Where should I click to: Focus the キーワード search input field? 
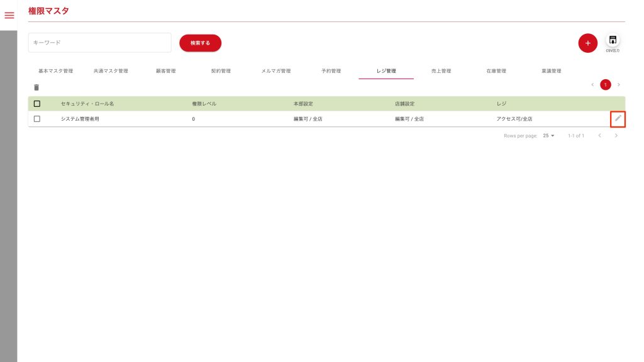point(100,43)
